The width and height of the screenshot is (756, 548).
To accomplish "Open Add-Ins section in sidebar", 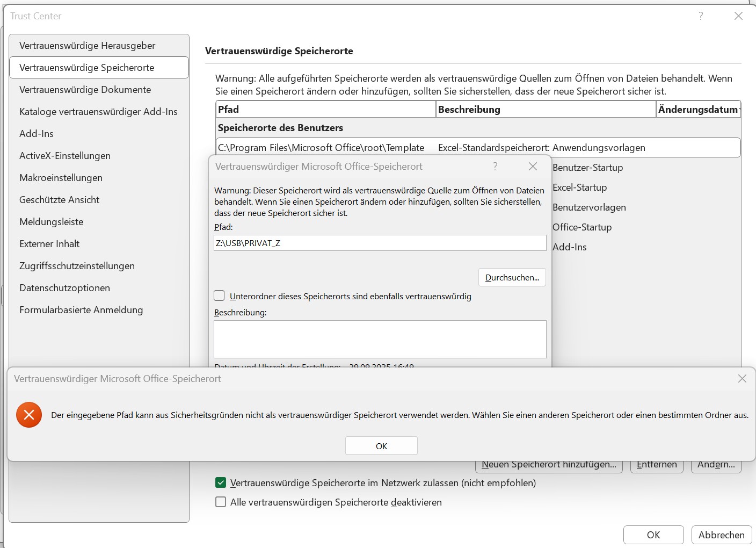I will pyautogui.click(x=99, y=134).
